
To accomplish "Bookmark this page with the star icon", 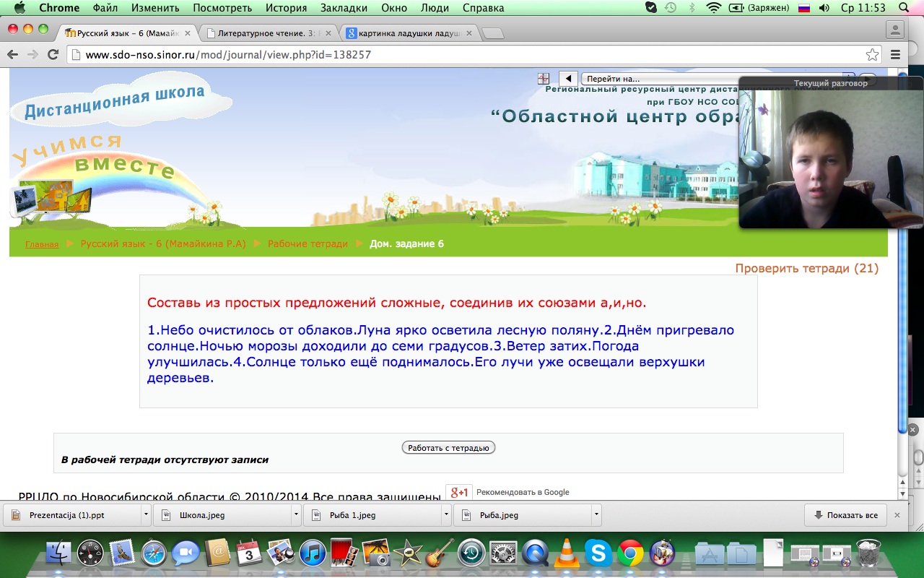I will 872,55.
